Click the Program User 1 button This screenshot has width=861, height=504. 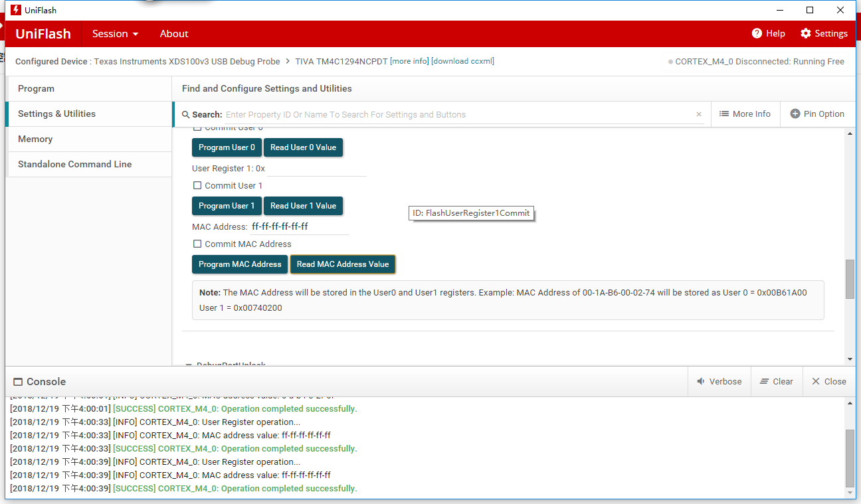point(227,206)
